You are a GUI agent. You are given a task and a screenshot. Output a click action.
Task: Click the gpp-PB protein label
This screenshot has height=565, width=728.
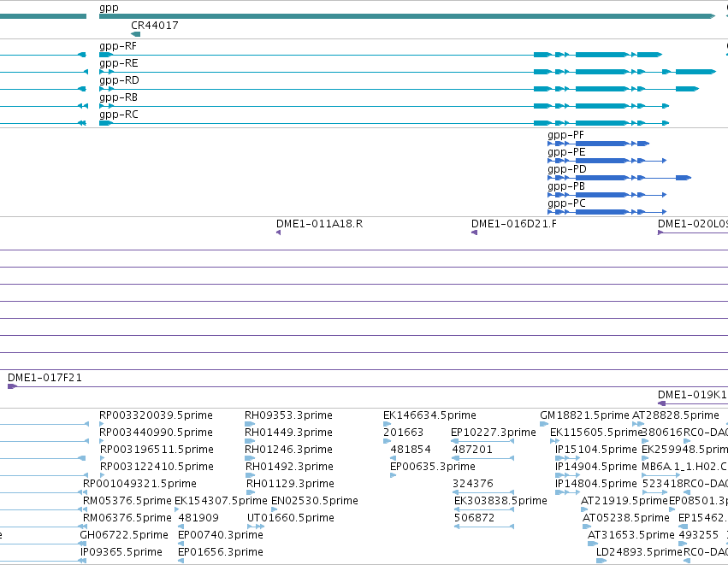[566, 186]
